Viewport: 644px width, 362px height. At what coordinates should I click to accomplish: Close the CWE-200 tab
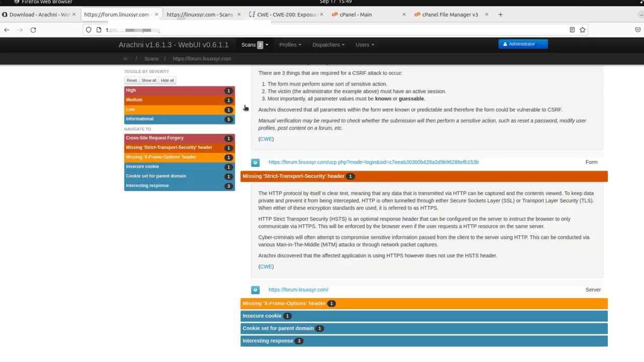click(x=321, y=15)
